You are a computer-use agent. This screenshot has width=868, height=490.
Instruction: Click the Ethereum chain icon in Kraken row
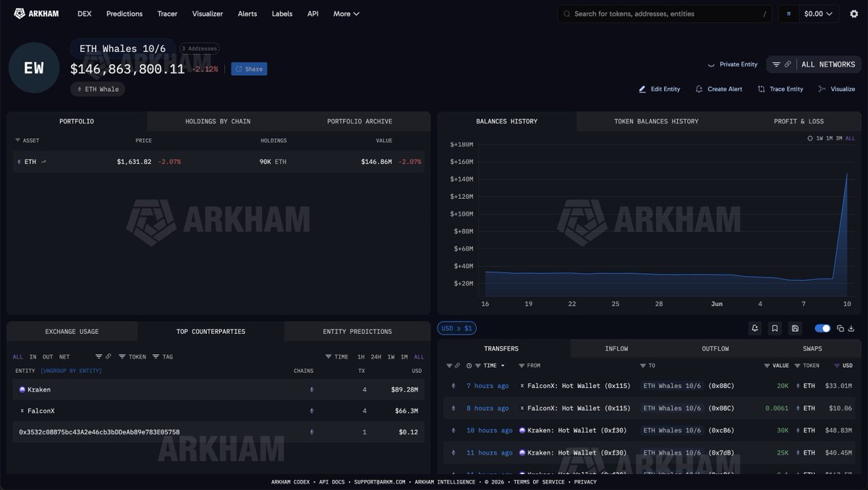[312, 390]
